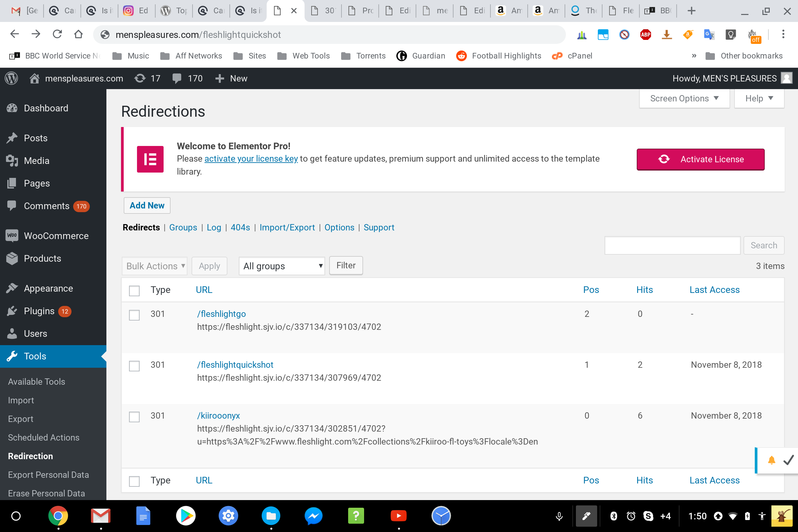Switch to the Groups tab
Image resolution: width=798 pixels, height=532 pixels.
click(183, 227)
